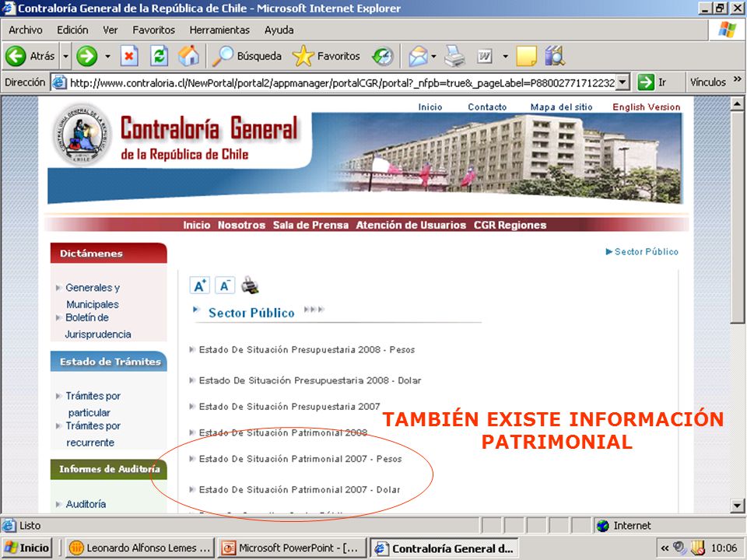Open the Mapa del sitio link

coord(561,107)
